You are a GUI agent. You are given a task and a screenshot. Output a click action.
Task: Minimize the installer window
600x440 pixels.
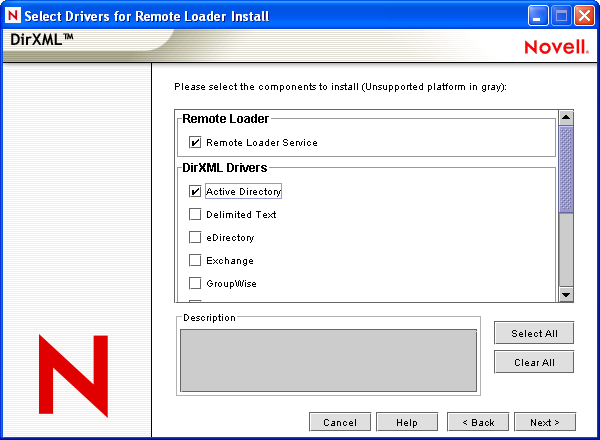[x=537, y=16]
